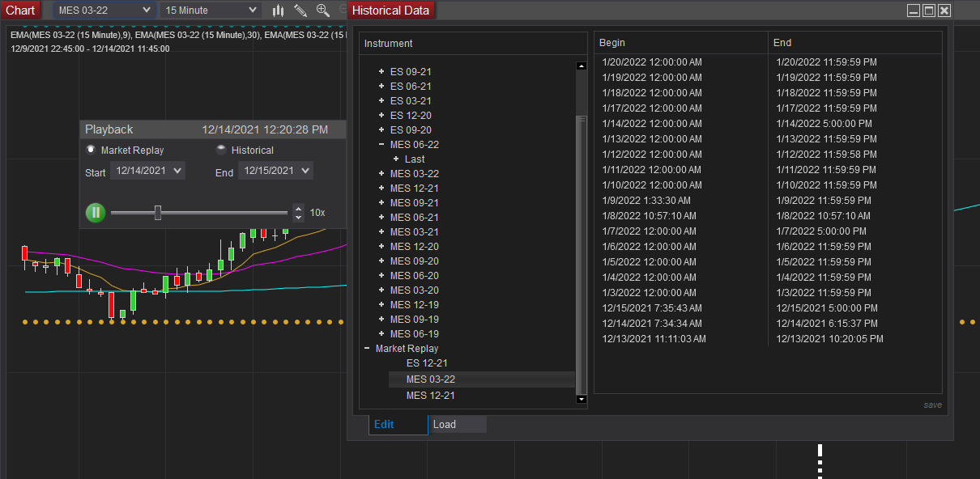Expand the MES 09-21 tree node
The width and height of the screenshot is (980, 479).
click(381, 203)
